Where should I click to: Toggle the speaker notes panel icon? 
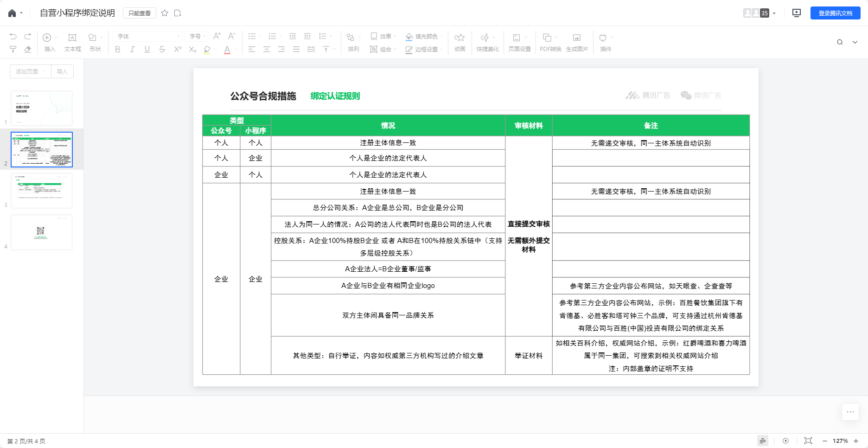pos(763,441)
